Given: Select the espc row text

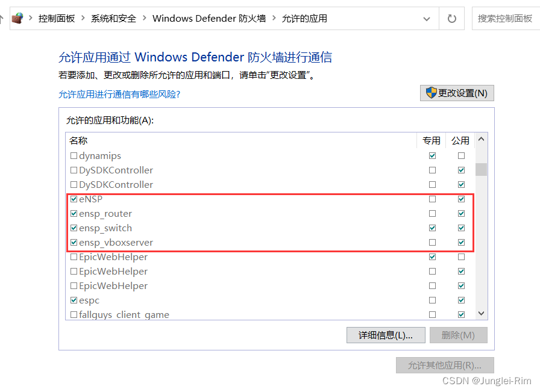Looking at the screenshot, I should [89, 301].
